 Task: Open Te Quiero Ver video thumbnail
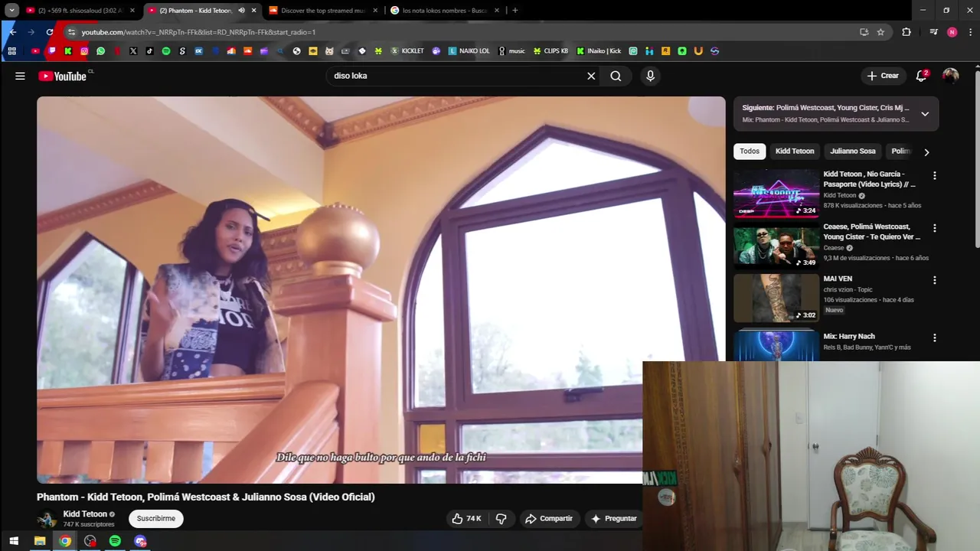pyautogui.click(x=776, y=246)
